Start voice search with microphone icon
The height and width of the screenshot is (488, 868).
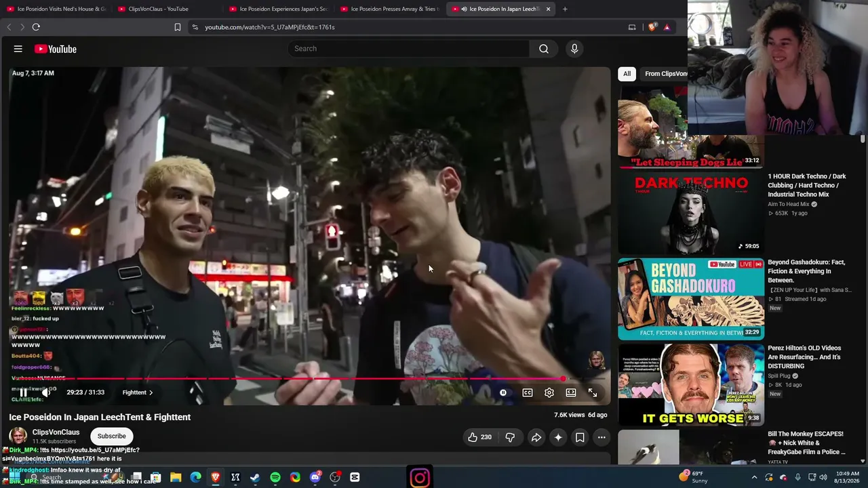[x=574, y=49]
